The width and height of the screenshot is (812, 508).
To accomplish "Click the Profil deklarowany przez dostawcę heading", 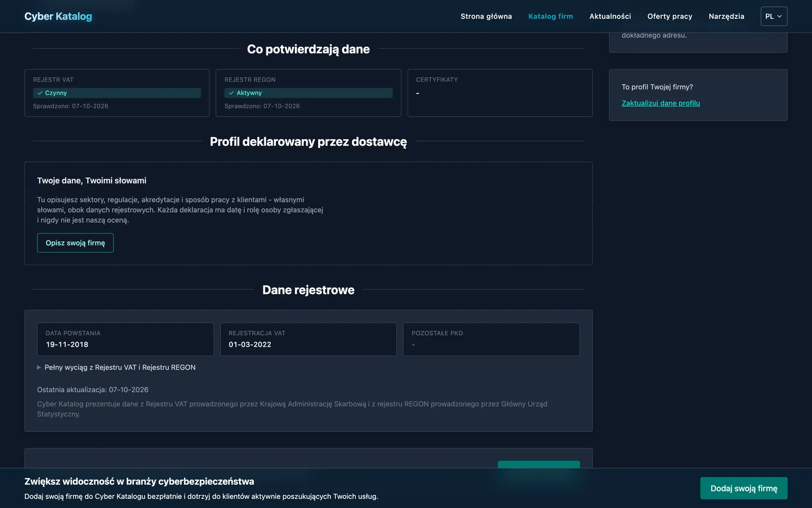I will [309, 142].
